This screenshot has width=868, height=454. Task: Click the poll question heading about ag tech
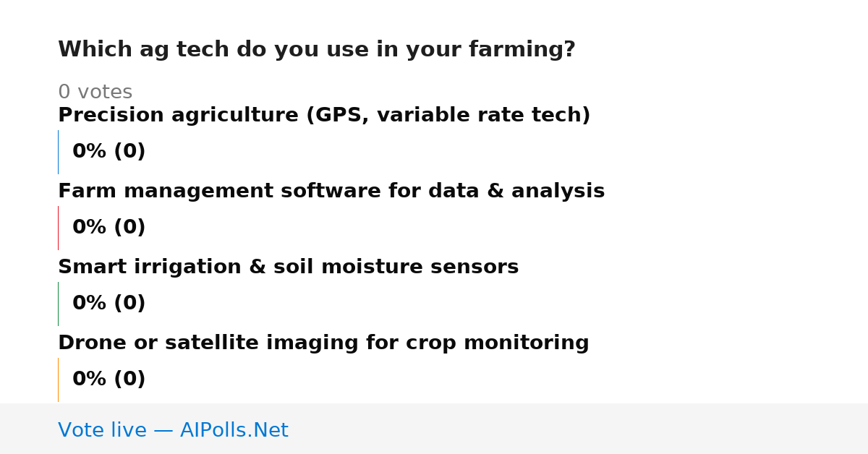[317, 50]
